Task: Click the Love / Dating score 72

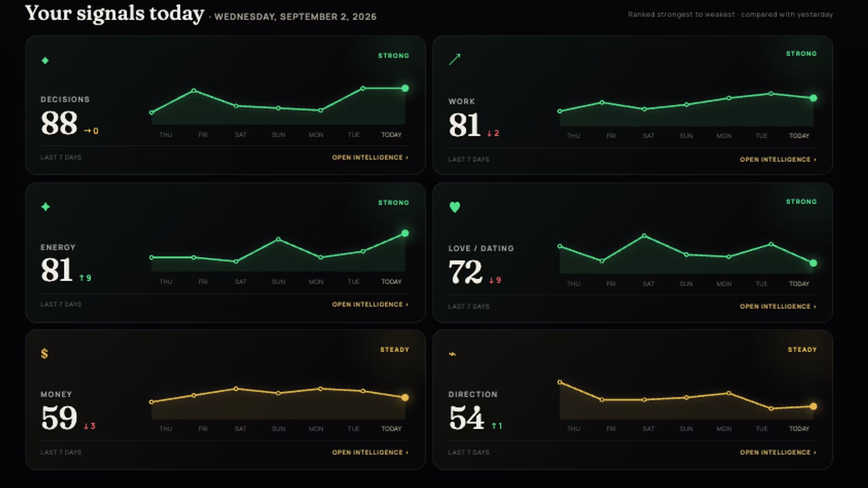Action: (465, 272)
